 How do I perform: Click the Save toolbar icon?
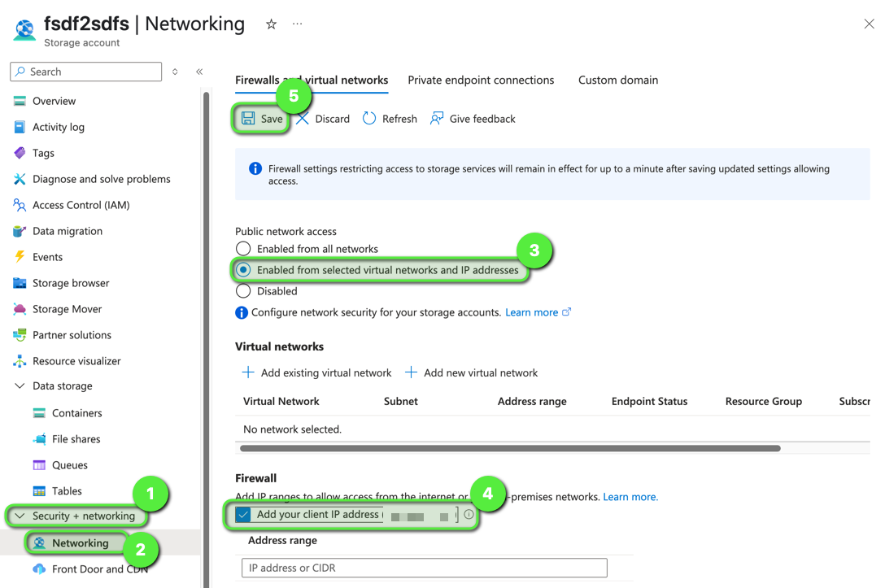[x=249, y=119]
